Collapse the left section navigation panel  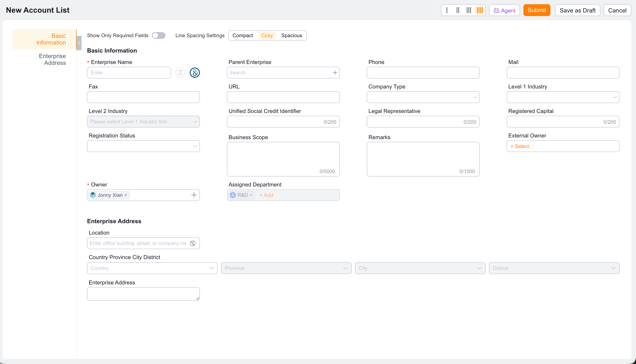[79, 43]
